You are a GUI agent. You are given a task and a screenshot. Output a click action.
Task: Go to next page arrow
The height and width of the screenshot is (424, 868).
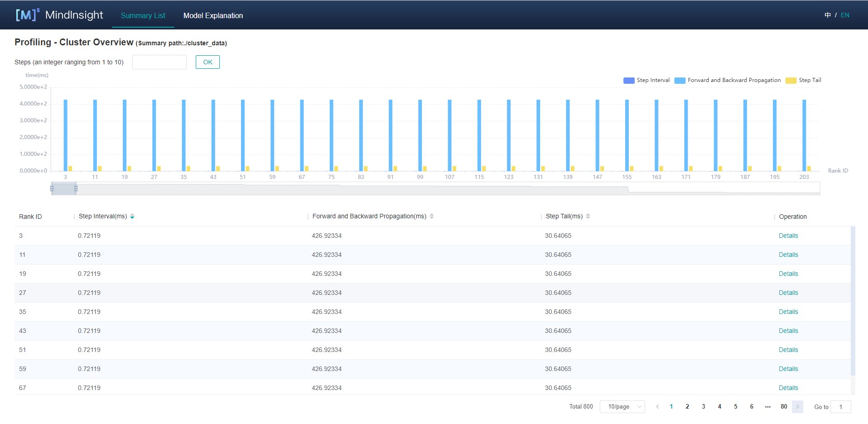797,407
